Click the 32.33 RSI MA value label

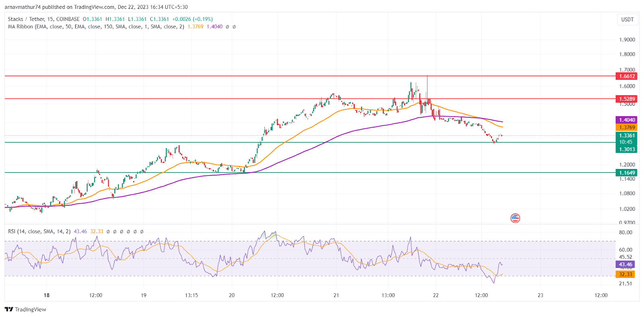(625, 274)
